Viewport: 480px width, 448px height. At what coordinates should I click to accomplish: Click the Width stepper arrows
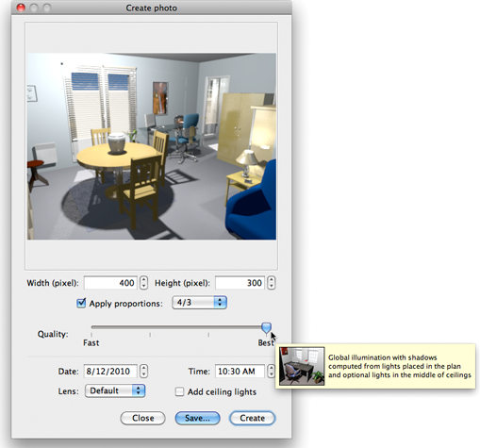click(143, 283)
